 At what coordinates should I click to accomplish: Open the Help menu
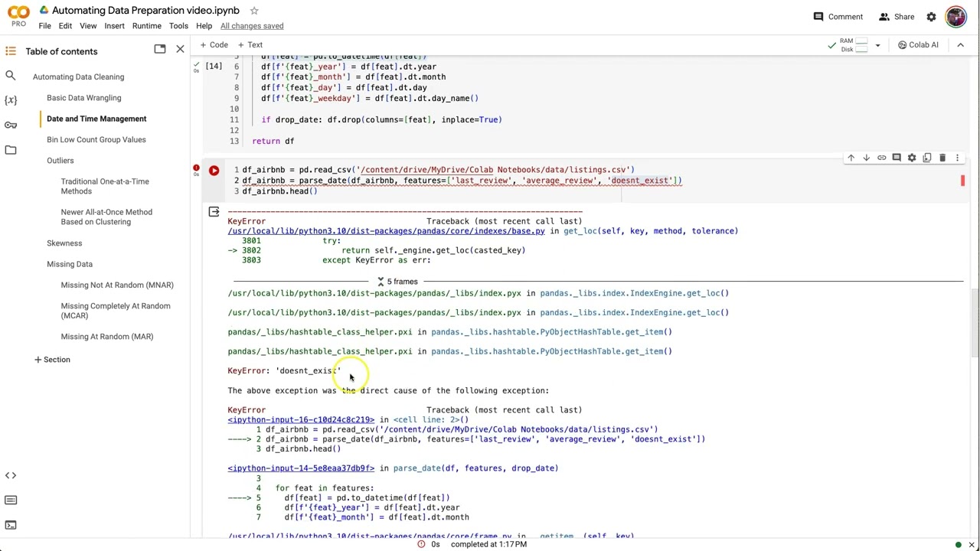[204, 26]
